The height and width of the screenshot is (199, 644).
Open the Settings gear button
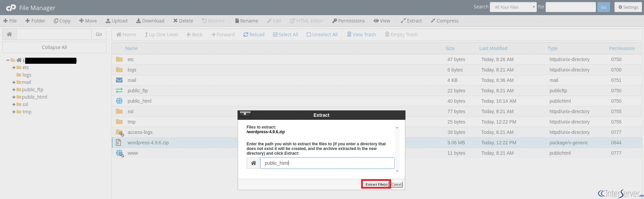point(628,7)
